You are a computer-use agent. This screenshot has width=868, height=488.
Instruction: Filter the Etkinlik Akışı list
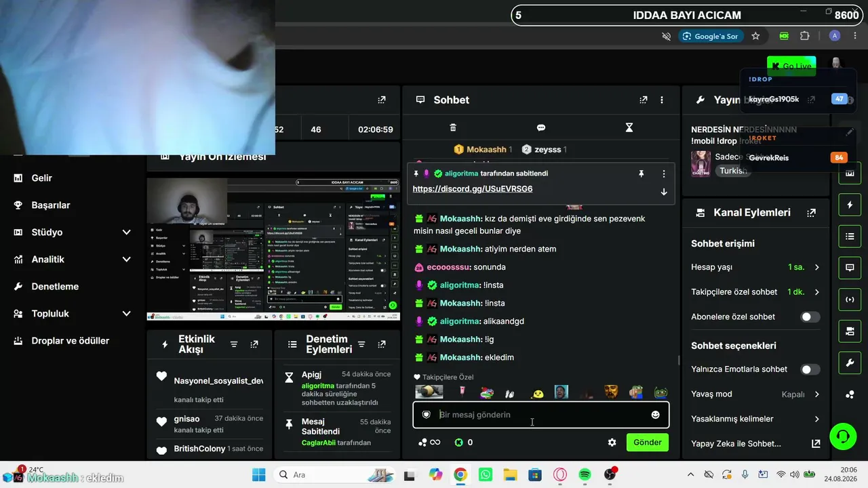click(234, 344)
